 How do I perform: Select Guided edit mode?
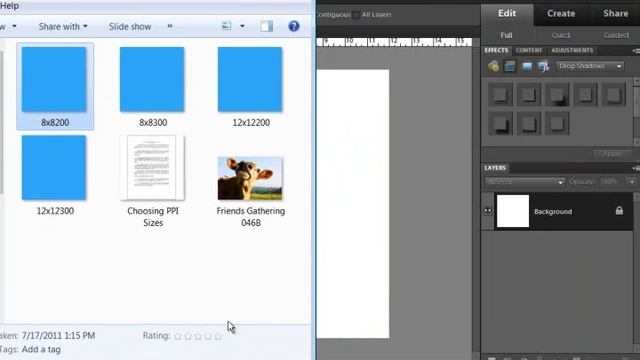click(x=616, y=36)
